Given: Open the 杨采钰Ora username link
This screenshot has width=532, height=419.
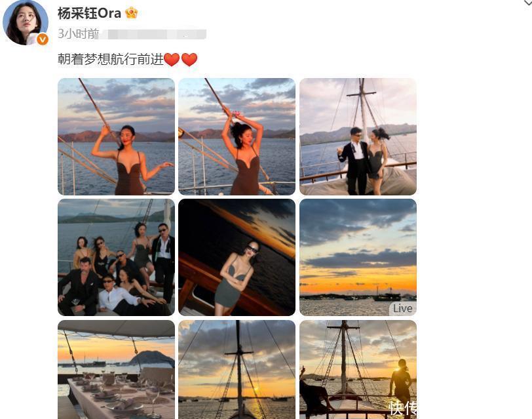Looking at the screenshot, I should pyautogui.click(x=89, y=13).
